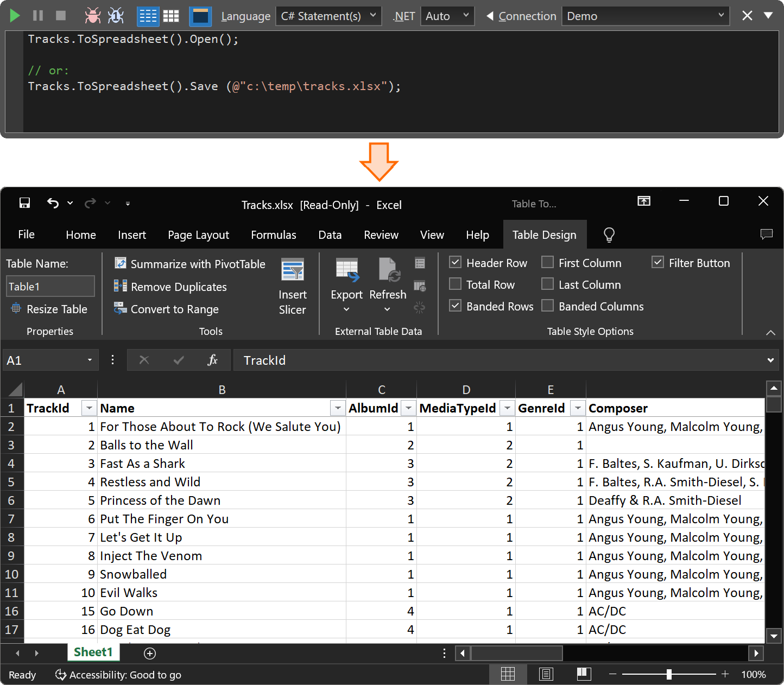Open the Page Layout tab
Image resolution: width=784 pixels, height=685 pixels.
pyautogui.click(x=198, y=235)
